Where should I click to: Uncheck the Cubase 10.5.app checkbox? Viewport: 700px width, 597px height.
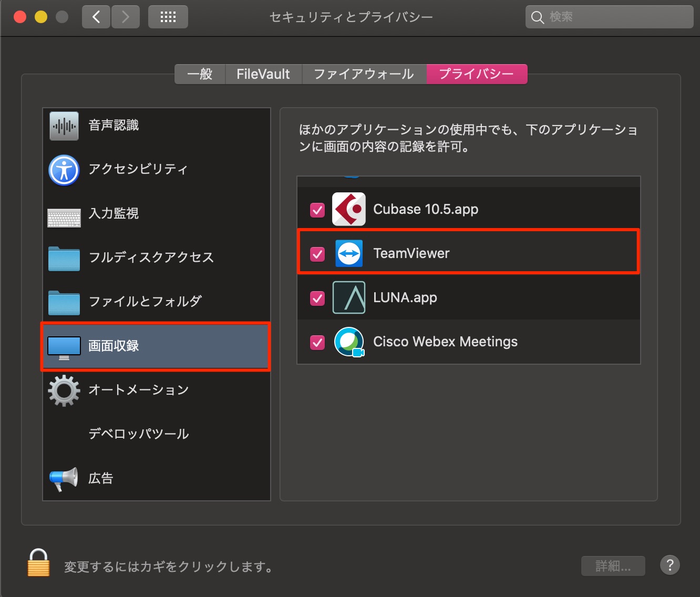point(317,210)
